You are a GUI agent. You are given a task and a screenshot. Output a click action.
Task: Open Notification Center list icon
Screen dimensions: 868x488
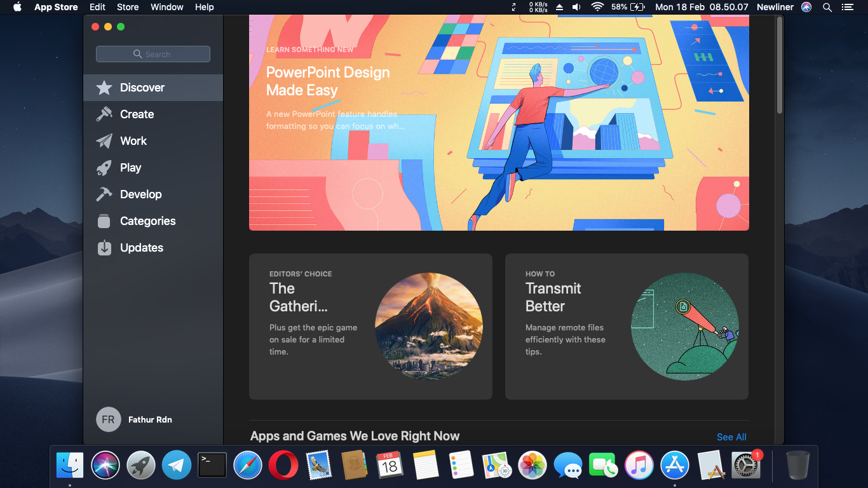[x=847, y=7]
